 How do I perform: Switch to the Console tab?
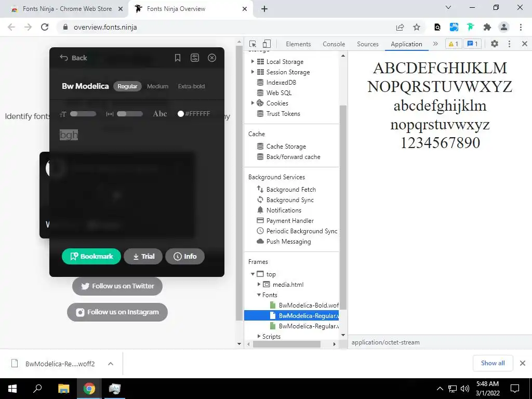[334, 44]
